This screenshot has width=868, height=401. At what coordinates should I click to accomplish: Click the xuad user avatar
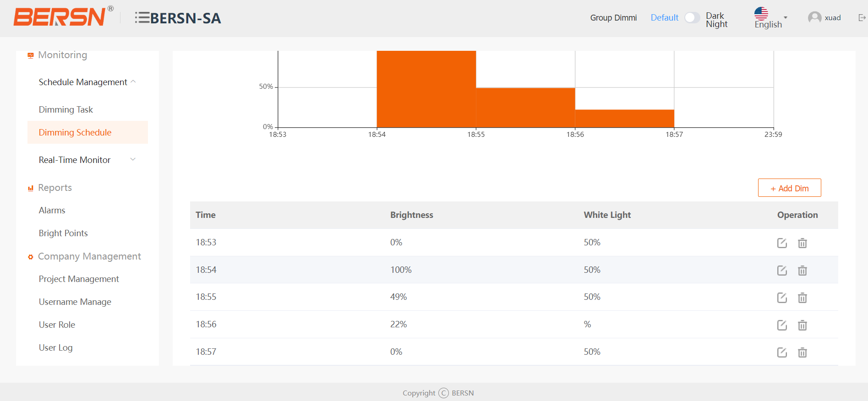coord(814,18)
